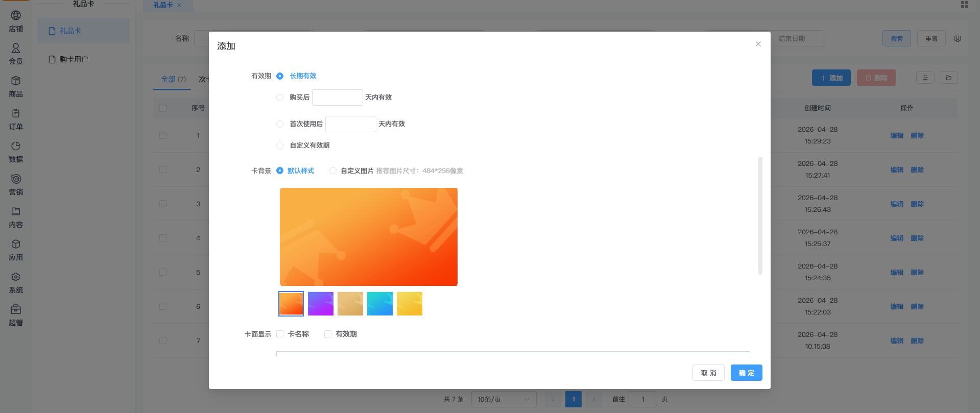Go to the previous page arrow
Image resolution: width=980 pixels, height=413 pixels.
[x=553, y=399]
